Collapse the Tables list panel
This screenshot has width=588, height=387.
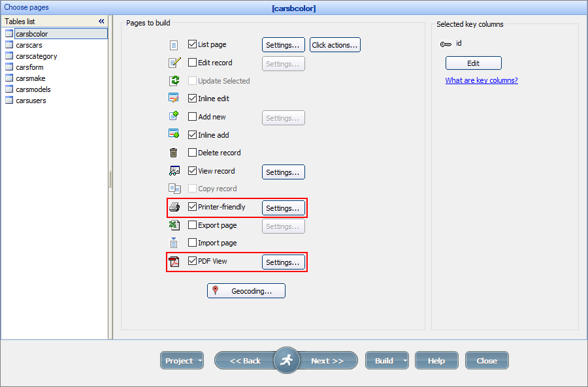tap(101, 21)
